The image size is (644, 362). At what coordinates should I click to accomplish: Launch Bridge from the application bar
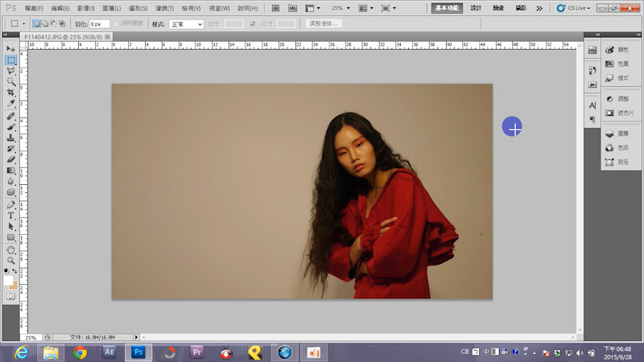point(275,8)
